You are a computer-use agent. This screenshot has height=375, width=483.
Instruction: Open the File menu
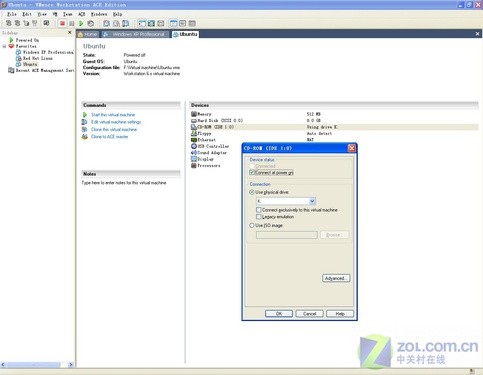tap(12, 14)
